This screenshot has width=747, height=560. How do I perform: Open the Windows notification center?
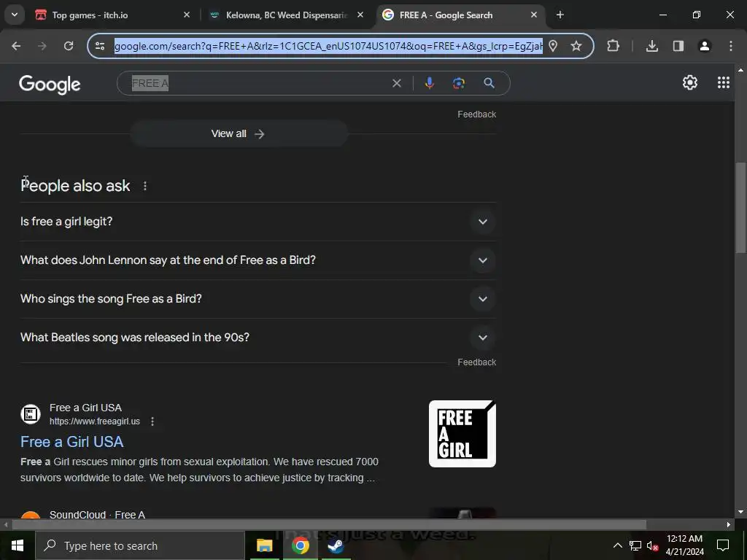click(x=723, y=545)
